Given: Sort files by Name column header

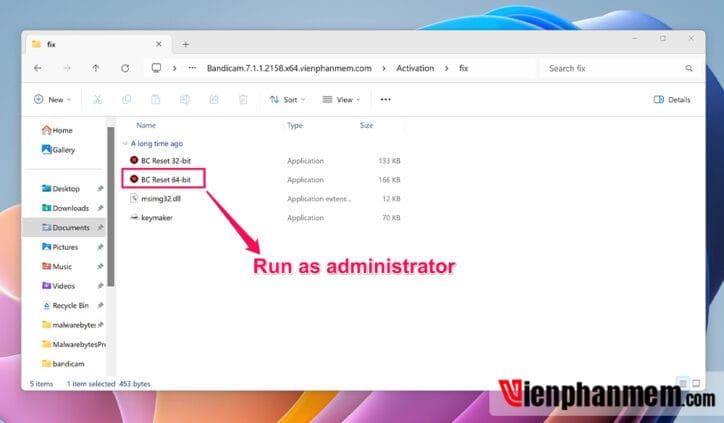Looking at the screenshot, I should (146, 125).
